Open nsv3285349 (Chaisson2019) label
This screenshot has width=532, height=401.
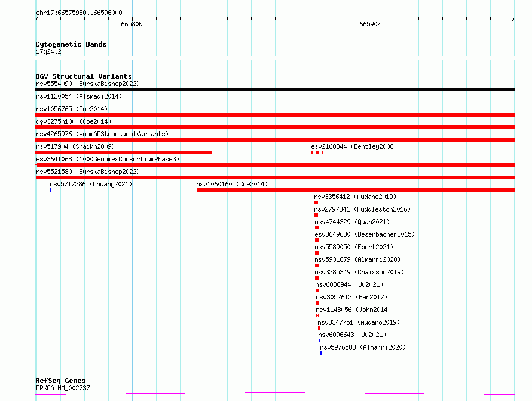359,272
